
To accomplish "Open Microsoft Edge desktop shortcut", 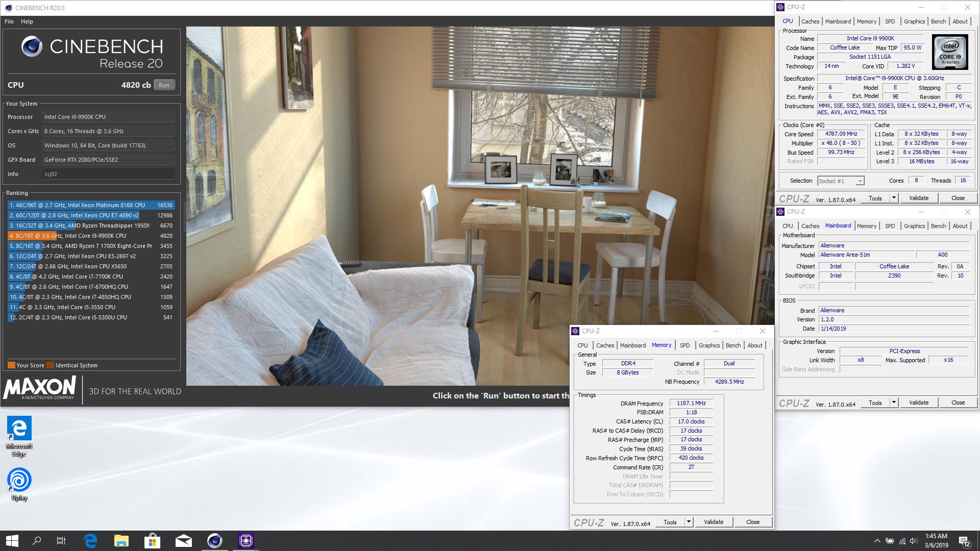I will click(19, 437).
